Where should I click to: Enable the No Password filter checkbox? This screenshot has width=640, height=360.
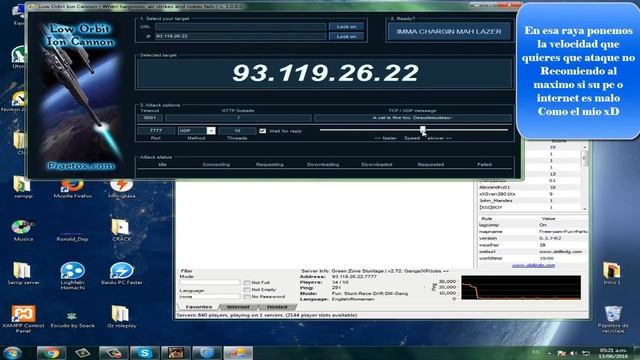[247, 297]
